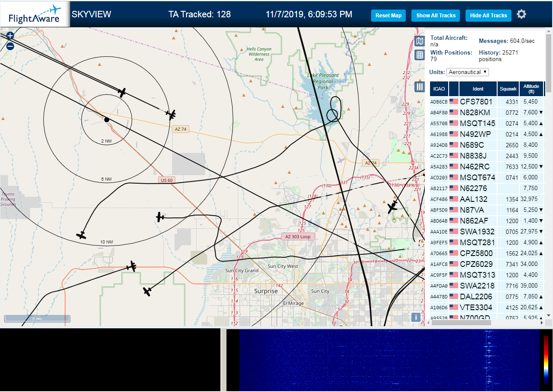The image size is (553, 392).
Task: Select the CPZ5800 row
Action: coord(487,253)
